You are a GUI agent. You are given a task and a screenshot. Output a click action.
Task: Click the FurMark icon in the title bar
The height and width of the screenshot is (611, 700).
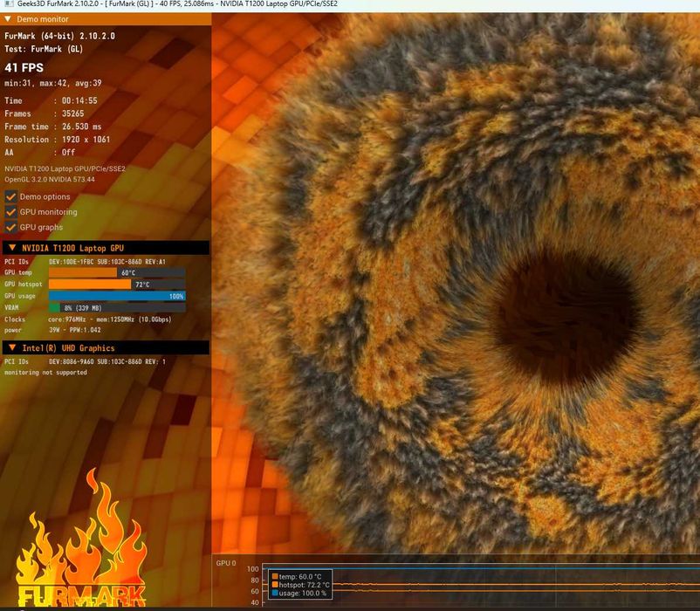pyautogui.click(x=9, y=4)
